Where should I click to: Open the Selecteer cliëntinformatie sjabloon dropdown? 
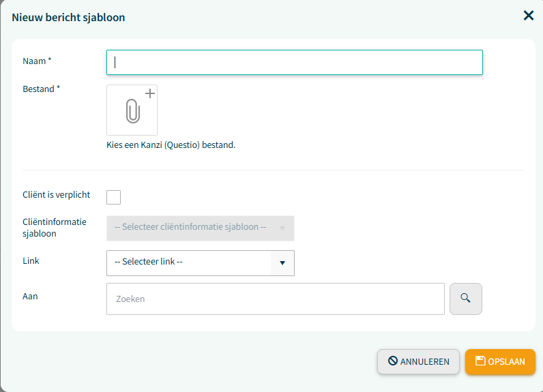[x=201, y=228]
